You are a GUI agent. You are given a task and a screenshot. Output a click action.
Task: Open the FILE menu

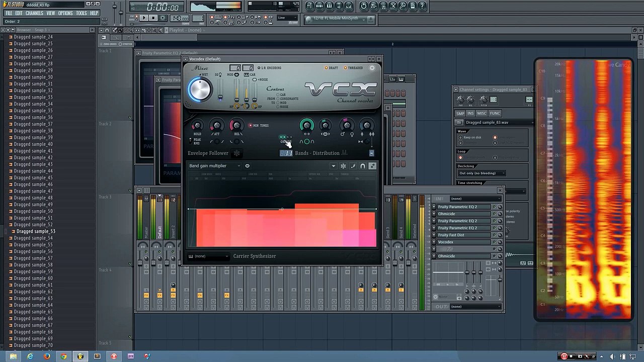pyautogui.click(x=9, y=13)
